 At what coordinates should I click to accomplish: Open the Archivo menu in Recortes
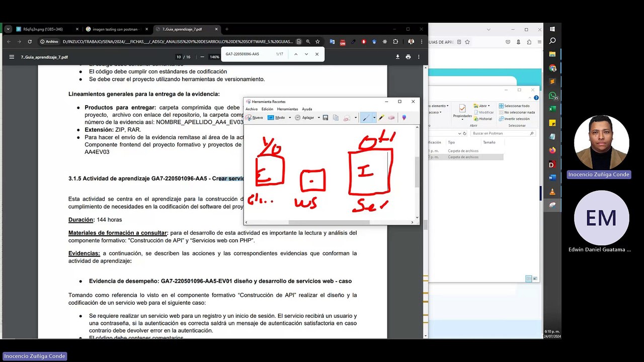pos(252,109)
